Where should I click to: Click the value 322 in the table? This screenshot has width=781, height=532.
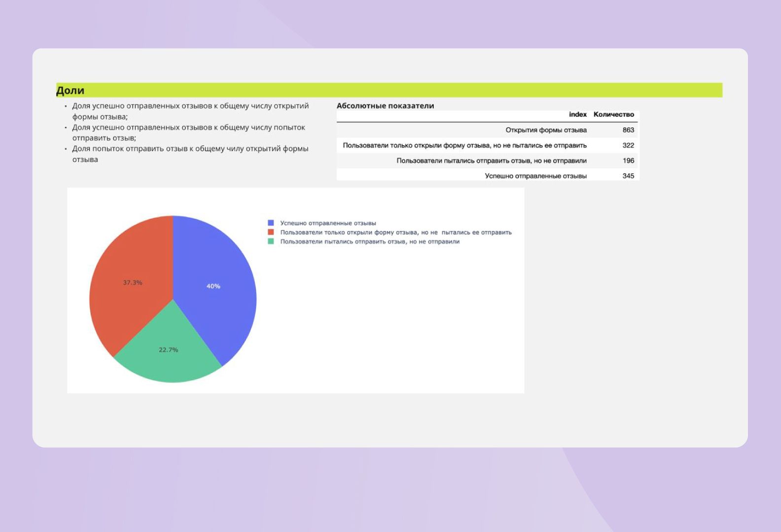coord(628,145)
